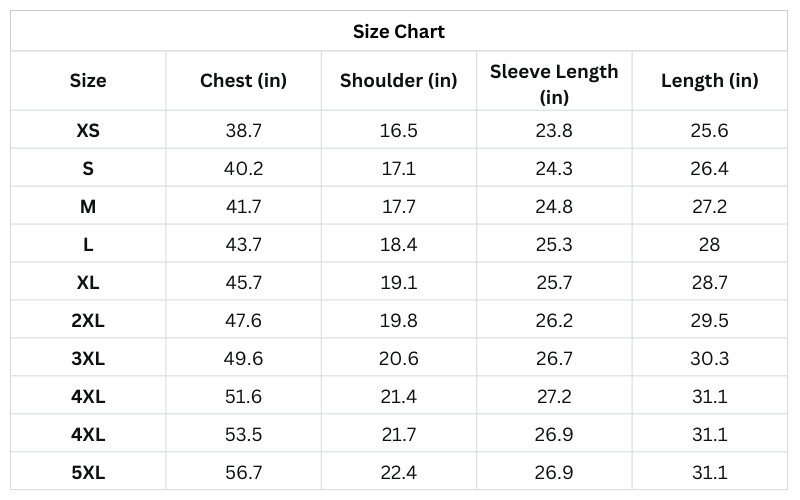Image resolution: width=800 pixels, height=500 pixels.
Task: Click the M size row label
Action: click(x=88, y=206)
